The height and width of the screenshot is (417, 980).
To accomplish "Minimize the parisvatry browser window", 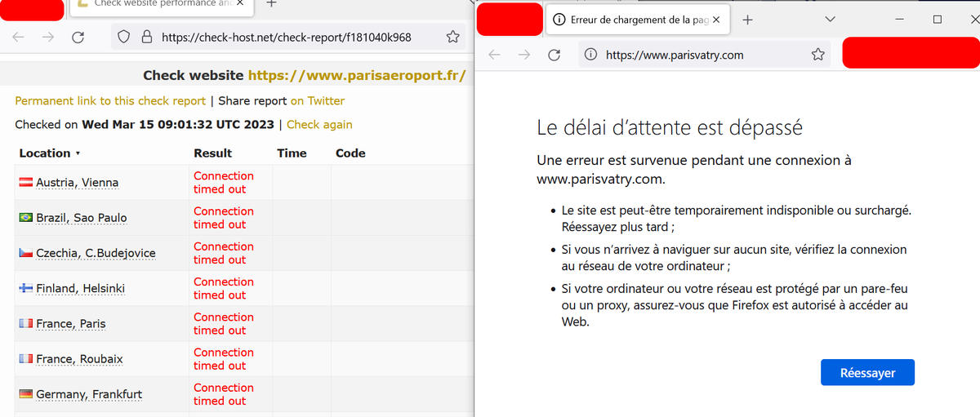I will tap(900, 19).
